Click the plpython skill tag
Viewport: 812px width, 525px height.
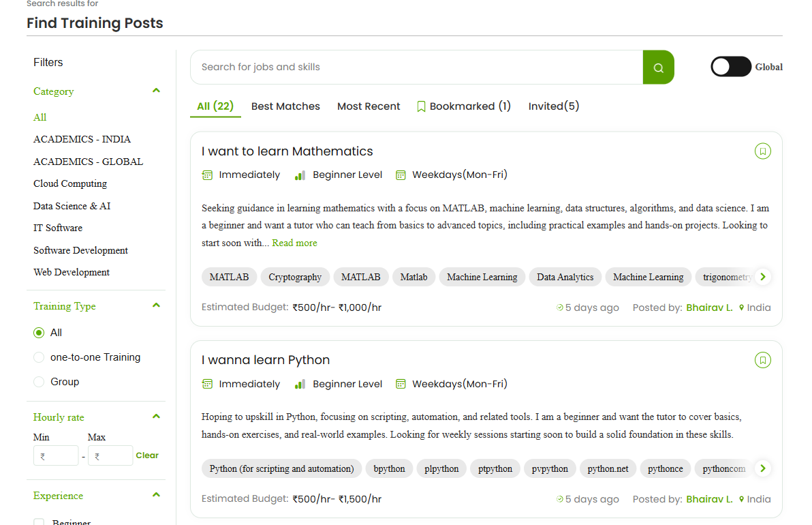(441, 469)
